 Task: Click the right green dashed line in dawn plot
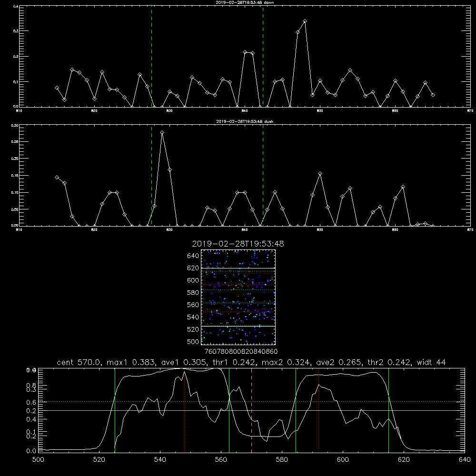click(263, 57)
